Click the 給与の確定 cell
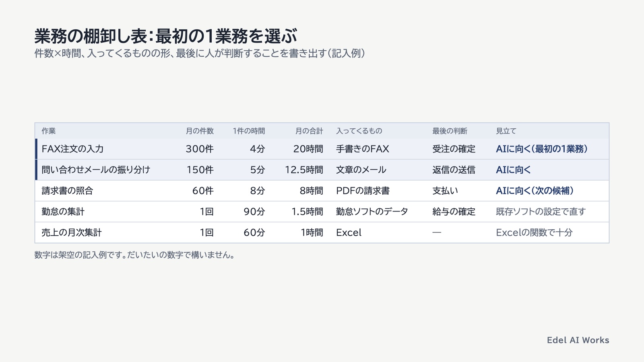Screen dimensions: 644x362 coord(454,212)
